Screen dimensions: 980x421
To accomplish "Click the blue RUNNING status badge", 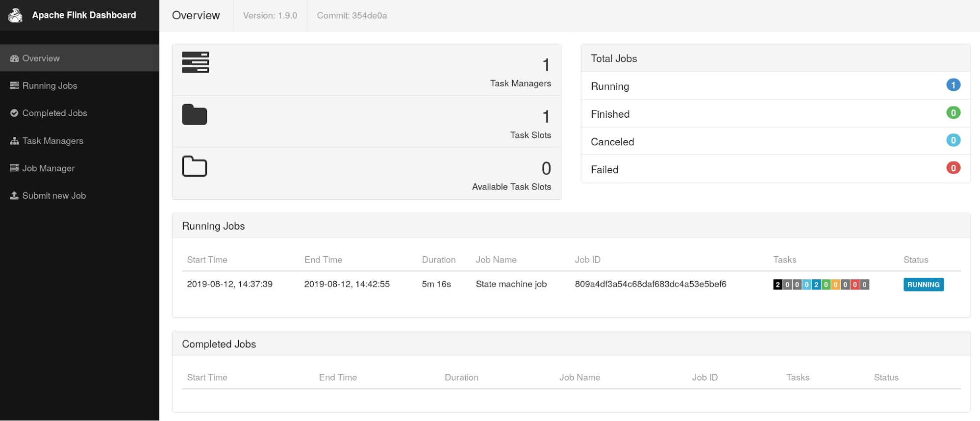I will coord(923,285).
